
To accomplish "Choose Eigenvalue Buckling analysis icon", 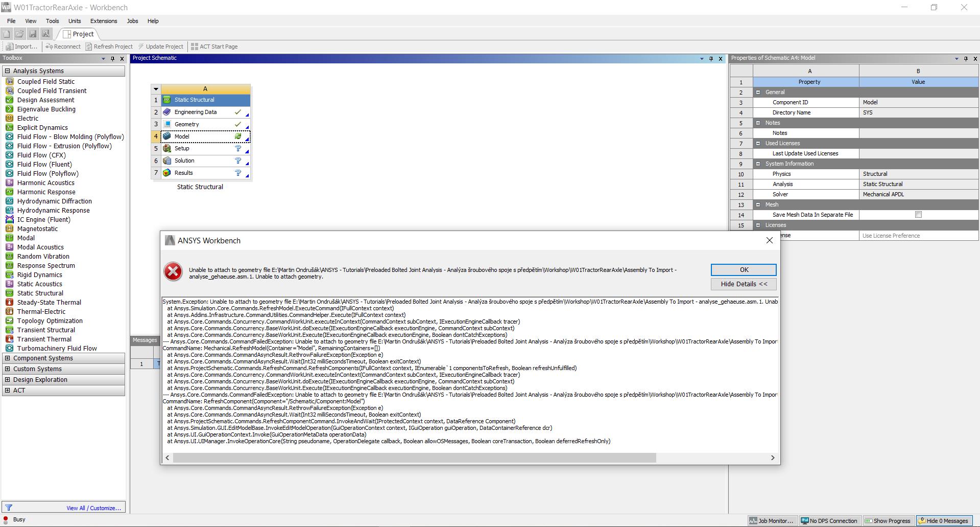I will [x=9, y=109].
